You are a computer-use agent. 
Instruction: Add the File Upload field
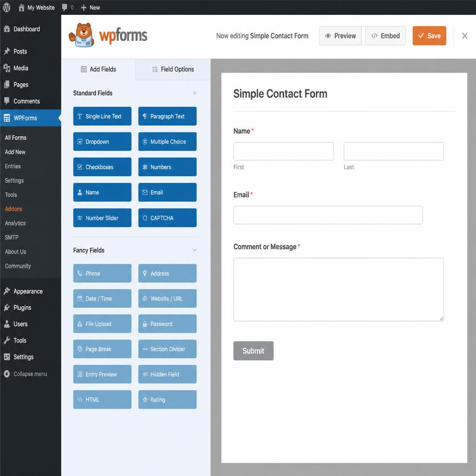click(x=102, y=324)
